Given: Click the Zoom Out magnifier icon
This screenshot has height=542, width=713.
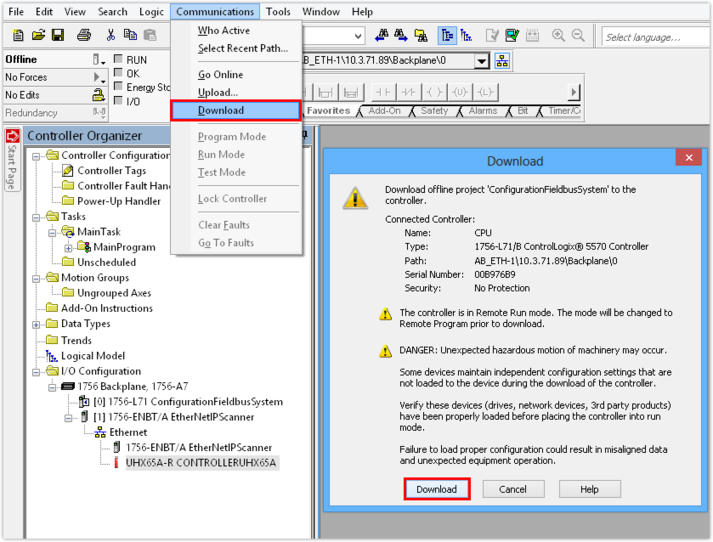Looking at the screenshot, I should 580,36.
